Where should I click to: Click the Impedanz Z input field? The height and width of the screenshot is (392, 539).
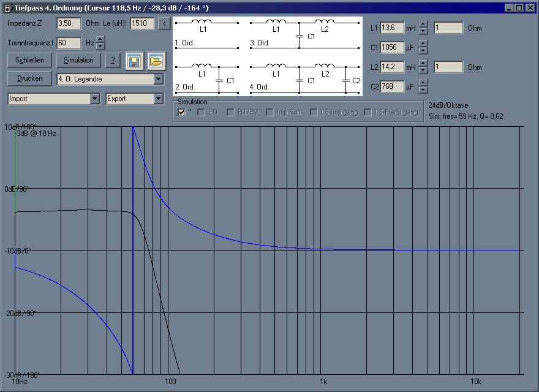click(x=69, y=23)
